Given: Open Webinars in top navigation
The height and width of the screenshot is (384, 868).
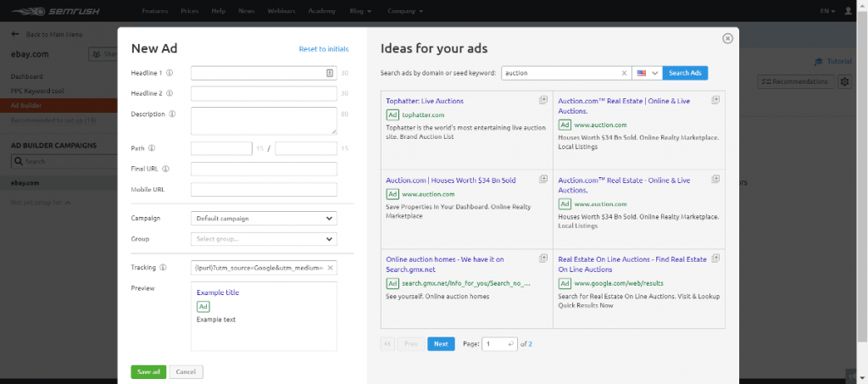Looking at the screenshot, I should pos(281,11).
